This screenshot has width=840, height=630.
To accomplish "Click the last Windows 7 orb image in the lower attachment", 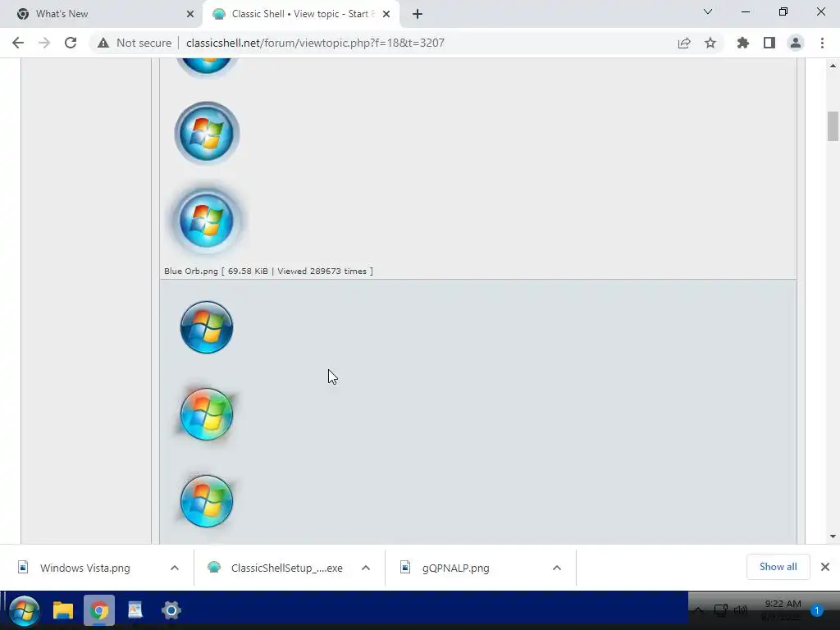I will coord(207,501).
